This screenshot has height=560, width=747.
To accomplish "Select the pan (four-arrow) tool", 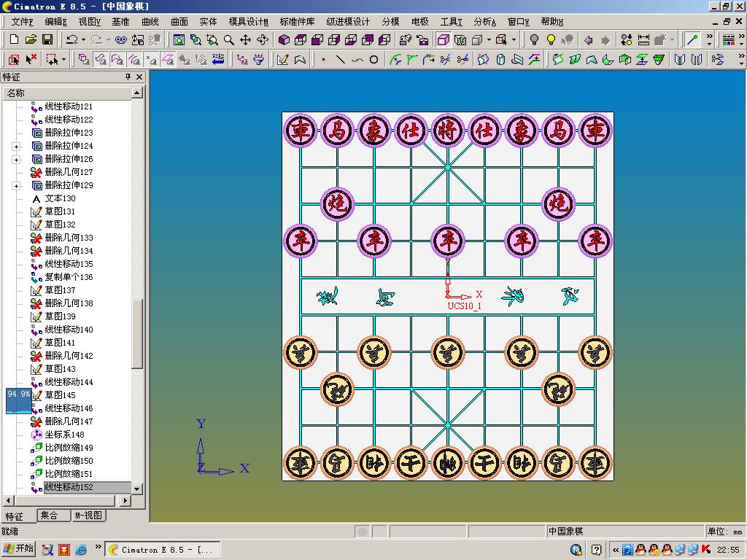I will tap(245, 39).
